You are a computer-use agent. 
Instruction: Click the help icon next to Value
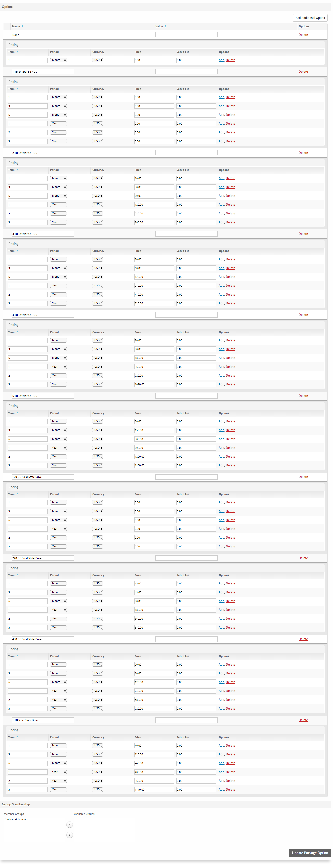point(165,27)
